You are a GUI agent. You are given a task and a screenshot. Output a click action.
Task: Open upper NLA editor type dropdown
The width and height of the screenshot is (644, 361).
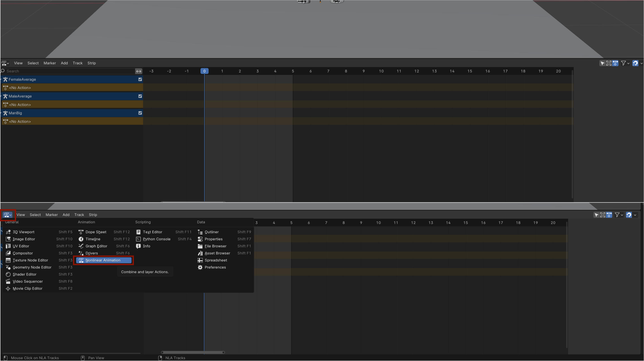click(x=5, y=63)
